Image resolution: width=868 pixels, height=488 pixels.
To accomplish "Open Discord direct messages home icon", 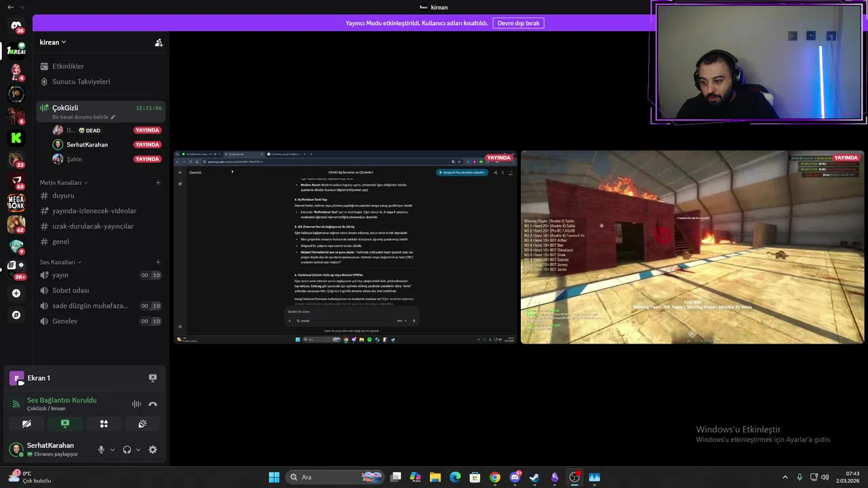I will point(16,26).
